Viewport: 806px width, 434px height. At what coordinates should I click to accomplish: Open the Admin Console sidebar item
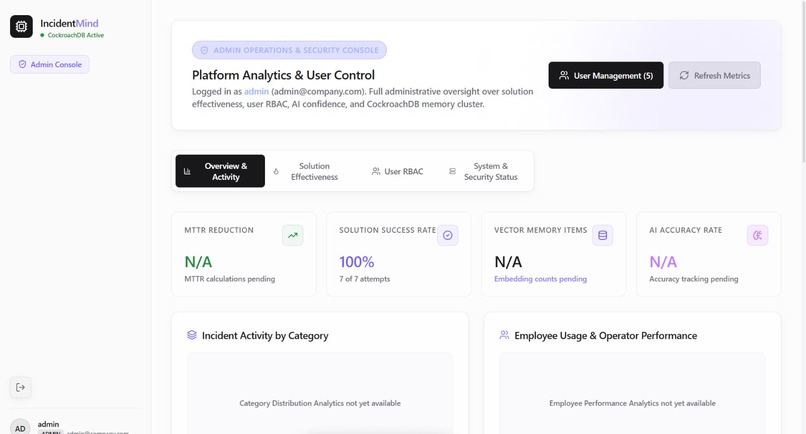click(x=50, y=64)
